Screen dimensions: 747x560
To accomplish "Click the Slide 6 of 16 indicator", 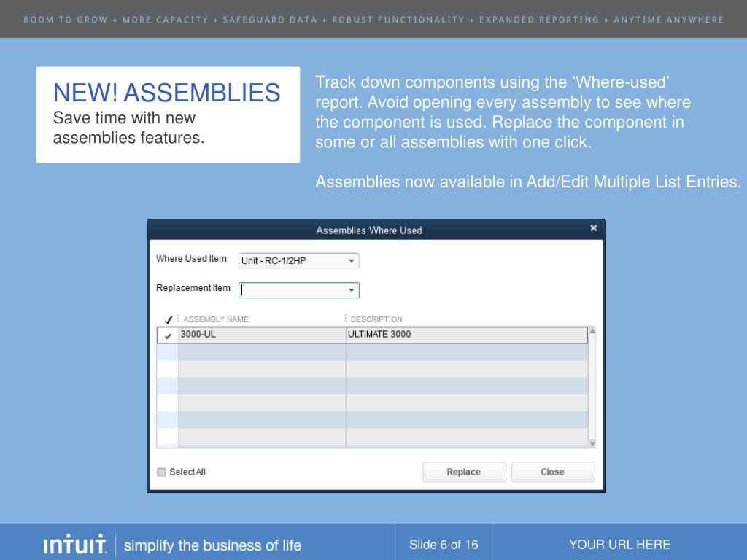I will pos(444,544).
